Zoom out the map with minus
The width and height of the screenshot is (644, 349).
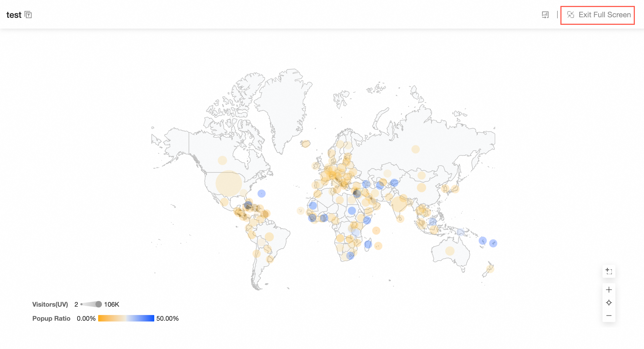pos(609,316)
